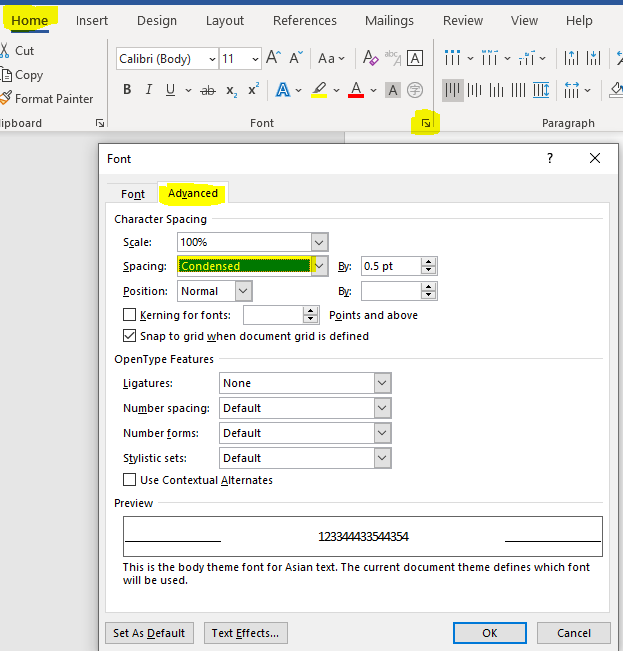
Task: Apply subscript formatting
Action: click(x=232, y=90)
